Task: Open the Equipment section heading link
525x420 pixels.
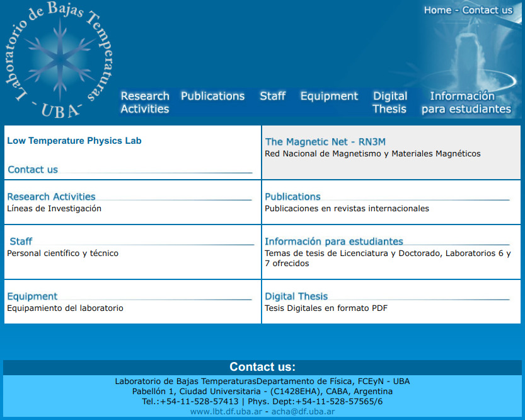Action: pos(32,296)
